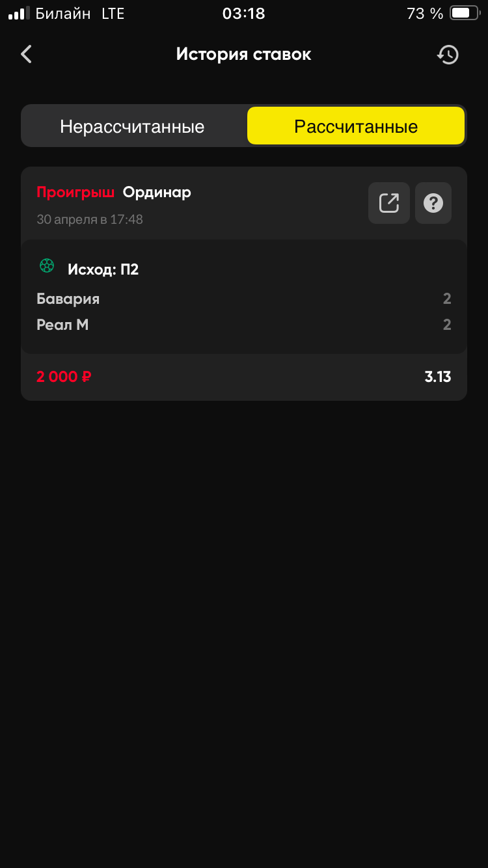Screen dimensions: 488x868
Task: Tap the История ставок page title
Action: [x=244, y=55]
